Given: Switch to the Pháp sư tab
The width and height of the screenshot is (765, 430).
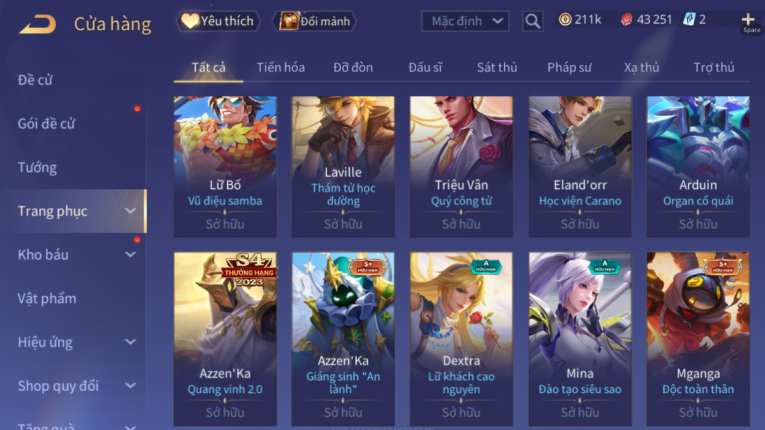Looking at the screenshot, I should tap(569, 67).
